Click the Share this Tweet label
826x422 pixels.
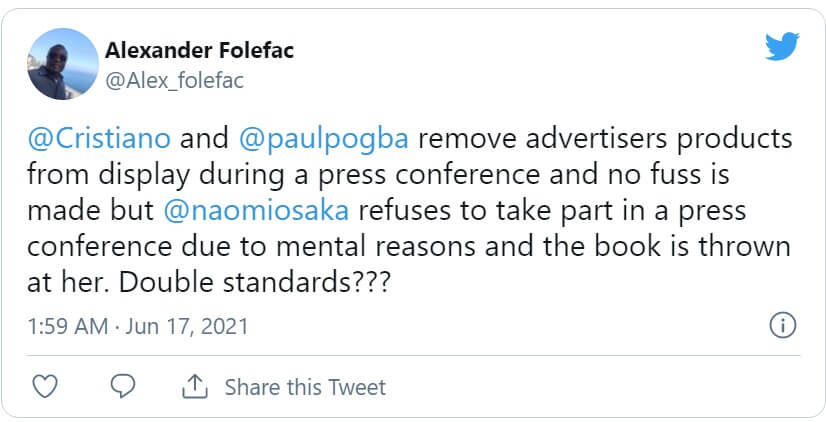tap(305, 386)
